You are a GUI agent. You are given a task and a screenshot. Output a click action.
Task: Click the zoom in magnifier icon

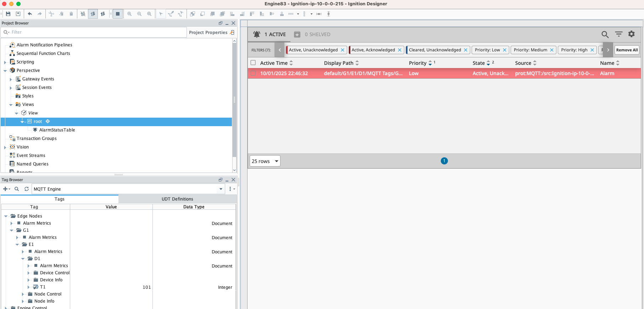click(x=129, y=14)
